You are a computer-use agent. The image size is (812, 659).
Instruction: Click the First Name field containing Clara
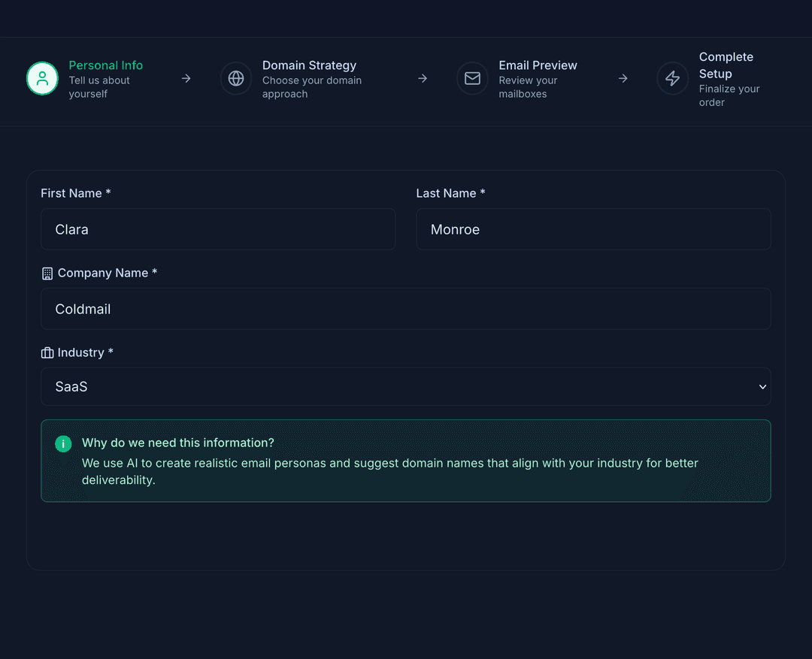click(218, 229)
